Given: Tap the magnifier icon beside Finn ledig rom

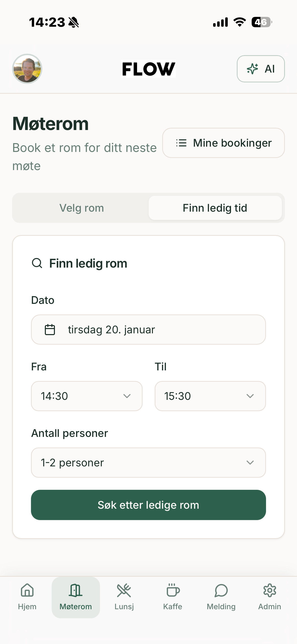Looking at the screenshot, I should (x=37, y=263).
